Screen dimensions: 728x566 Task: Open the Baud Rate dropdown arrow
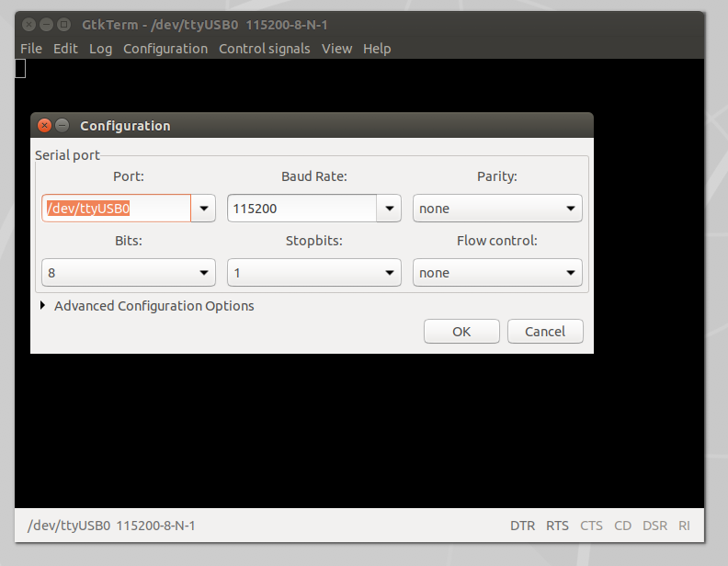(x=390, y=209)
